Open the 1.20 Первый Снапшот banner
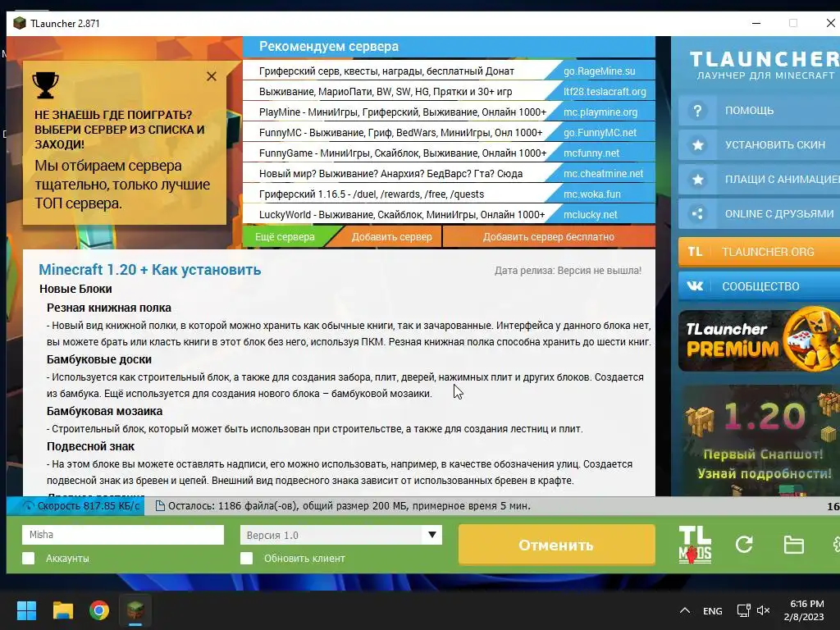Viewport: 840px width, 630px height. [x=759, y=441]
